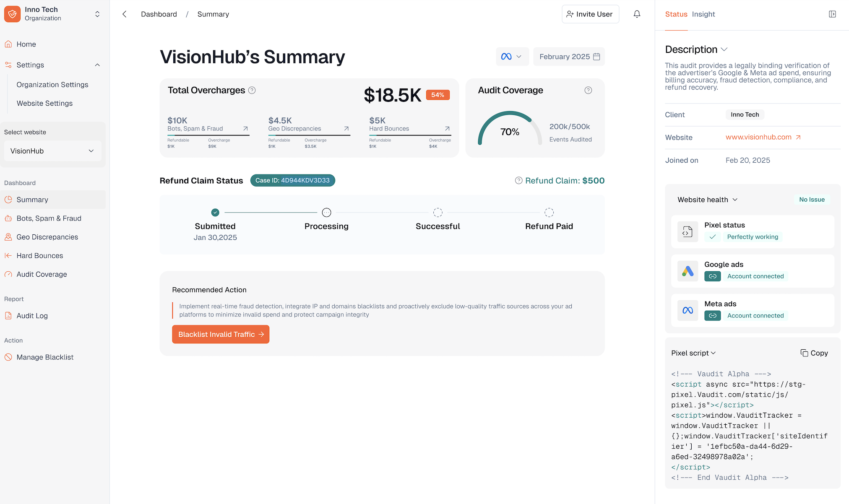Open notifications bell
This screenshot has width=849, height=504.
[x=637, y=14]
